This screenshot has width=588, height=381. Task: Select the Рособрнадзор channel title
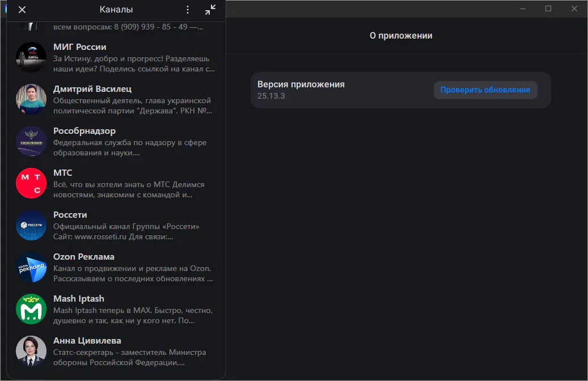pyautogui.click(x=84, y=131)
